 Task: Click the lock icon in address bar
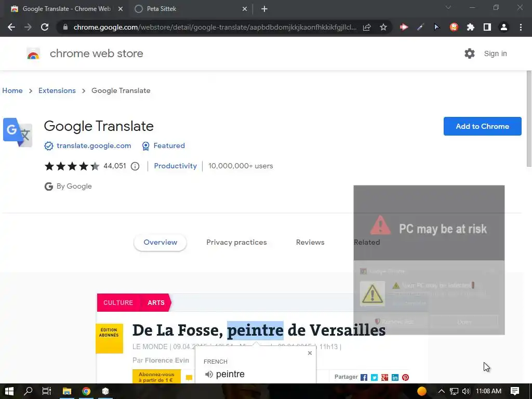click(65, 27)
